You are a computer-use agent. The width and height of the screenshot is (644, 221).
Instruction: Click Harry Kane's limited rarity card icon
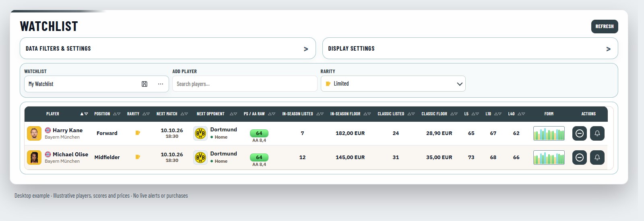pyautogui.click(x=138, y=133)
